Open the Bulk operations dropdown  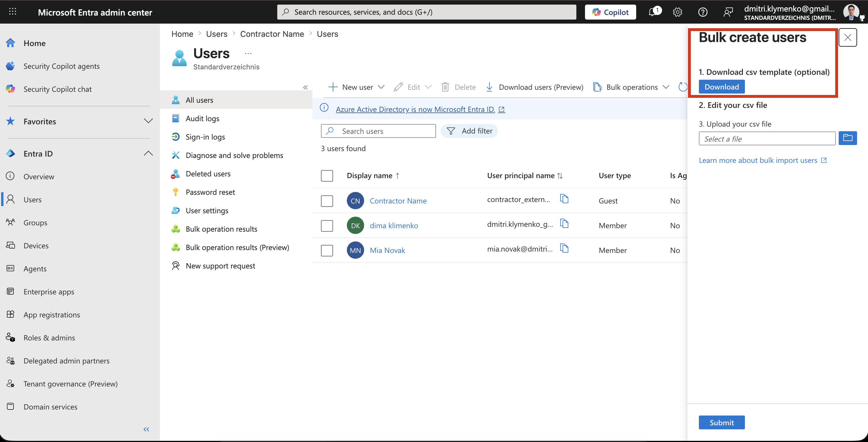click(x=631, y=87)
